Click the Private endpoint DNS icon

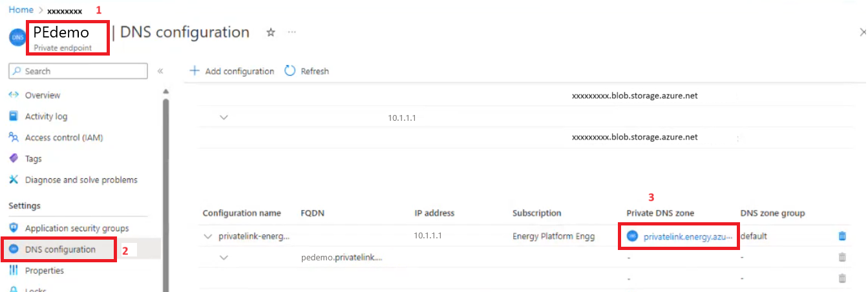pos(17,37)
